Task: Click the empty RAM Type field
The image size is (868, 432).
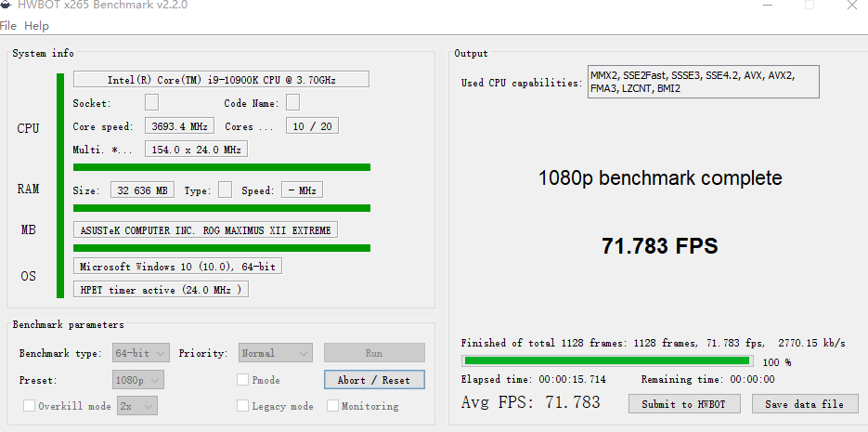Action: tap(226, 190)
